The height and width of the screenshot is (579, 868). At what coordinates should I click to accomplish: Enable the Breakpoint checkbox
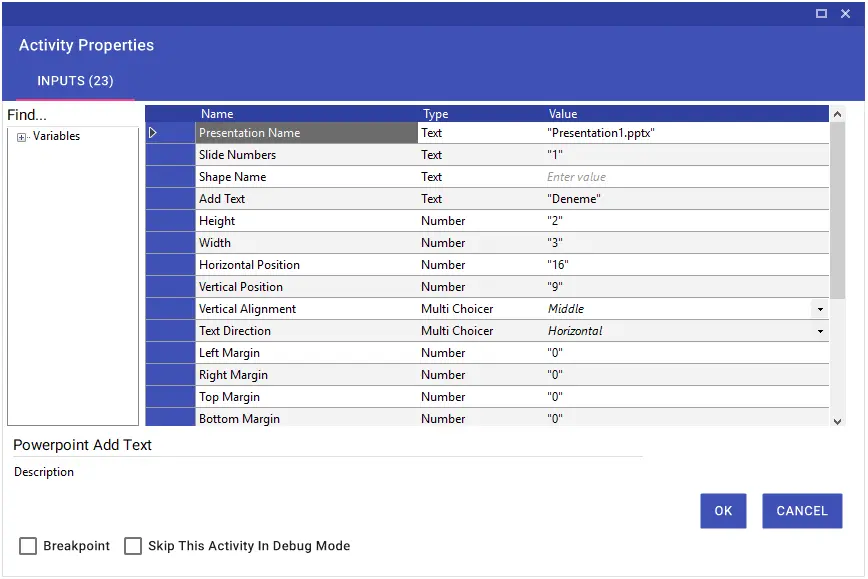point(28,546)
